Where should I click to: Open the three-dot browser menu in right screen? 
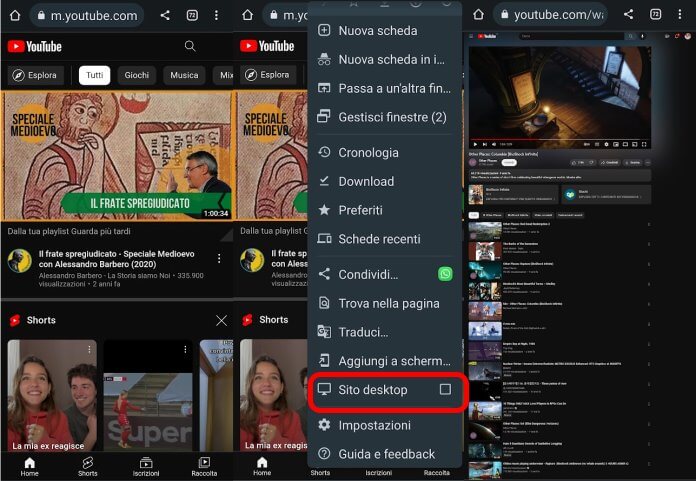coord(680,15)
